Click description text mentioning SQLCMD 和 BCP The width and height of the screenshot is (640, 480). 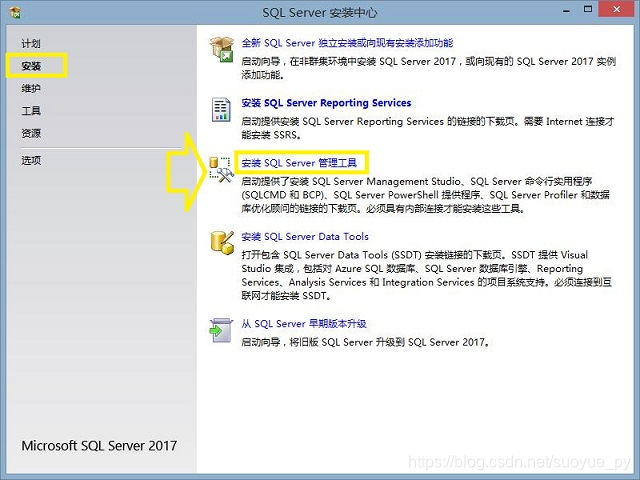[425, 195]
